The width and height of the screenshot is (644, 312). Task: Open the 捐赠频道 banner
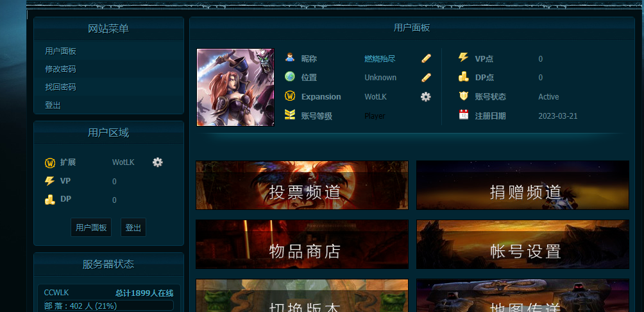[x=522, y=185]
